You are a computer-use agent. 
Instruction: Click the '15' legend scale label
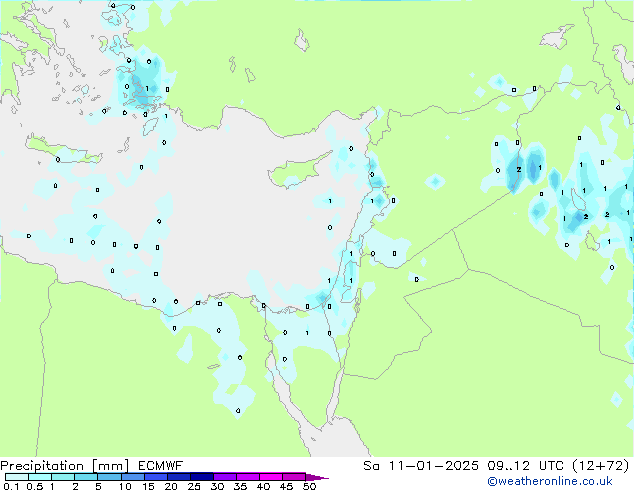click(x=148, y=486)
